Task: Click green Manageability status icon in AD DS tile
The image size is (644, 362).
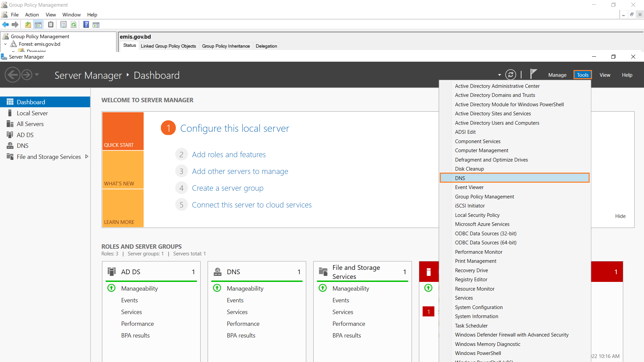Action: [111, 288]
